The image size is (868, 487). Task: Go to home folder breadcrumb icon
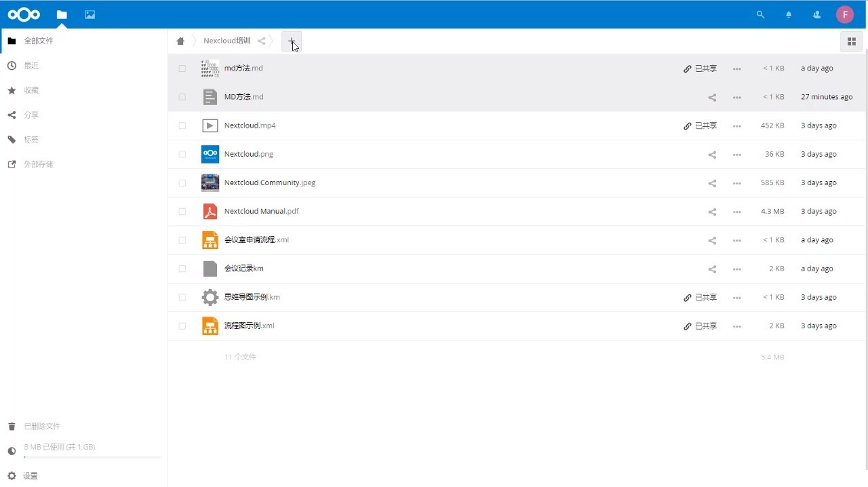pyautogui.click(x=180, y=41)
